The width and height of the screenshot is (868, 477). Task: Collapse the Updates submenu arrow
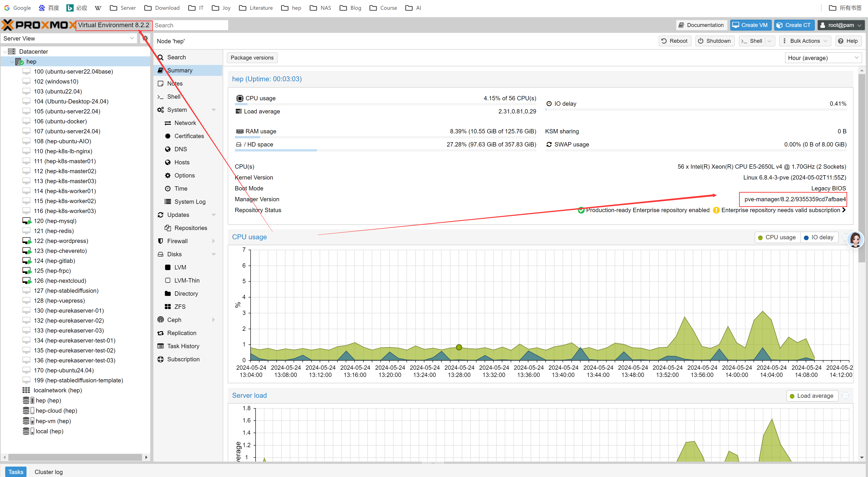click(214, 215)
